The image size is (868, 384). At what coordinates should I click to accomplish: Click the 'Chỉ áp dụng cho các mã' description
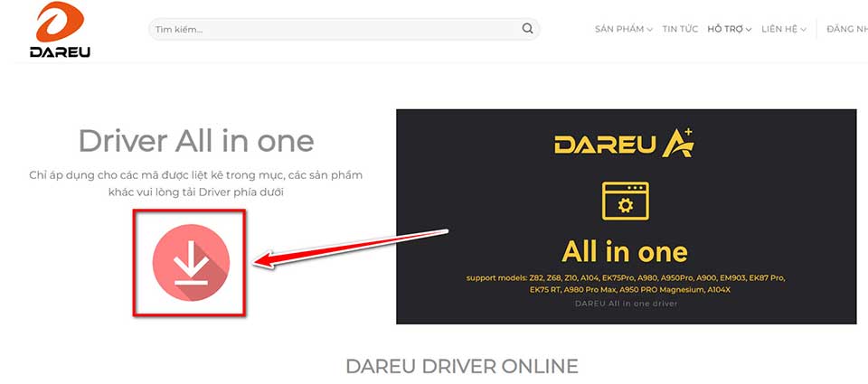196,183
